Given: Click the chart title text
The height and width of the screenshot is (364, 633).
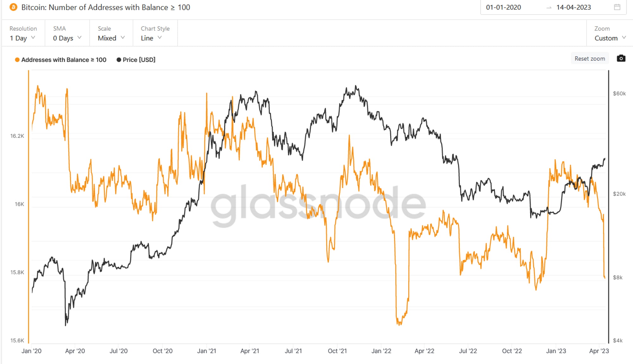Looking at the screenshot, I should tap(106, 7).
